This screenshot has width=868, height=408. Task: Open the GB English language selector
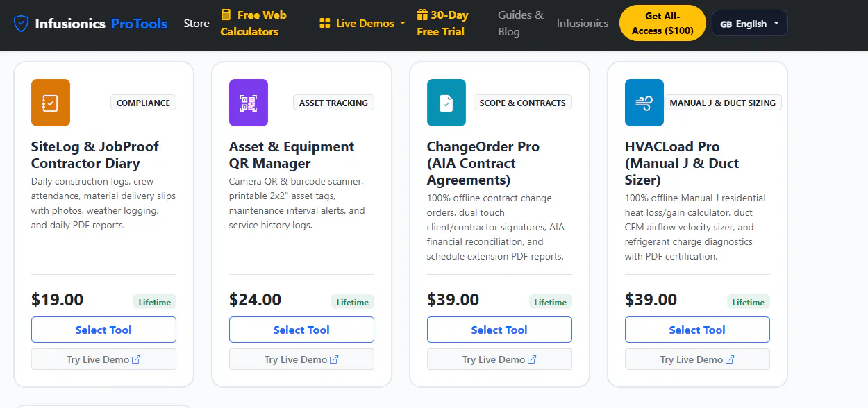[750, 24]
